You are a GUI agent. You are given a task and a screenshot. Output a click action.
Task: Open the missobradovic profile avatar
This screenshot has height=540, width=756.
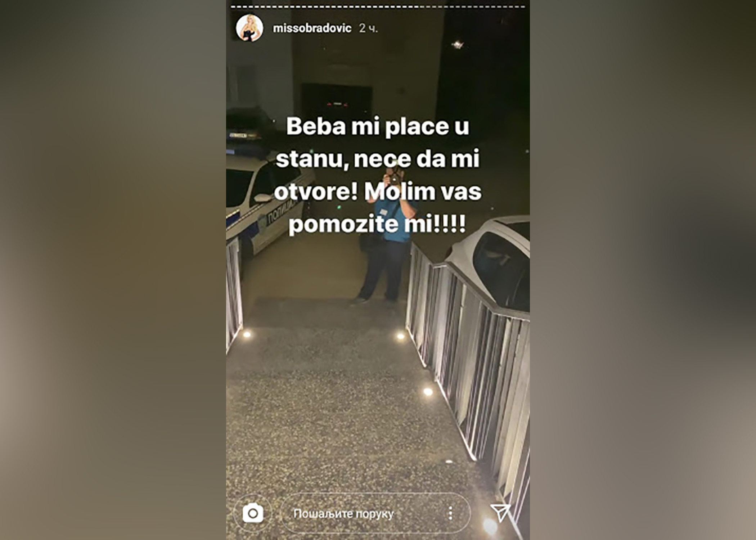pyautogui.click(x=249, y=28)
